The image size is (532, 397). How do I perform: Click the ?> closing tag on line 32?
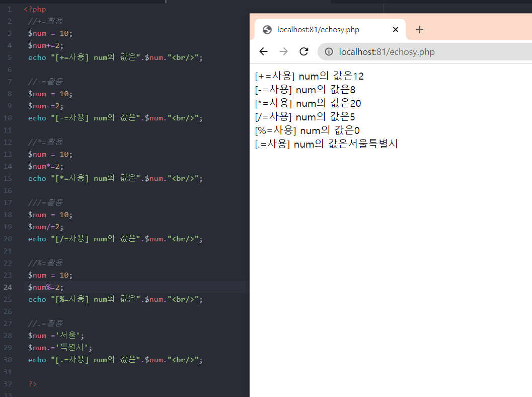33,384
